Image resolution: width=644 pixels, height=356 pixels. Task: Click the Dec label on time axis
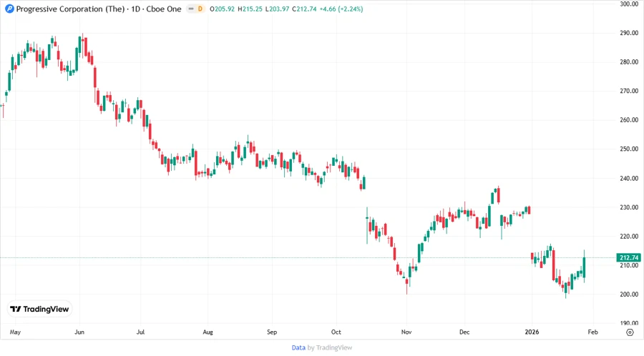[464, 332]
